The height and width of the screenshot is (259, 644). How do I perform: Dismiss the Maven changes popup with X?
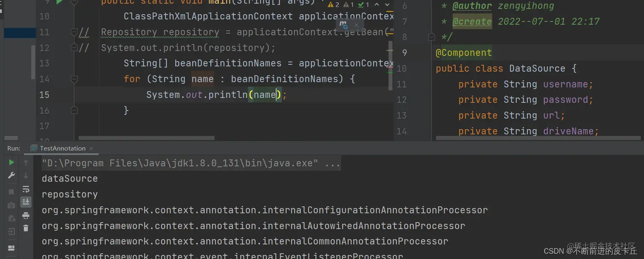(x=356, y=25)
